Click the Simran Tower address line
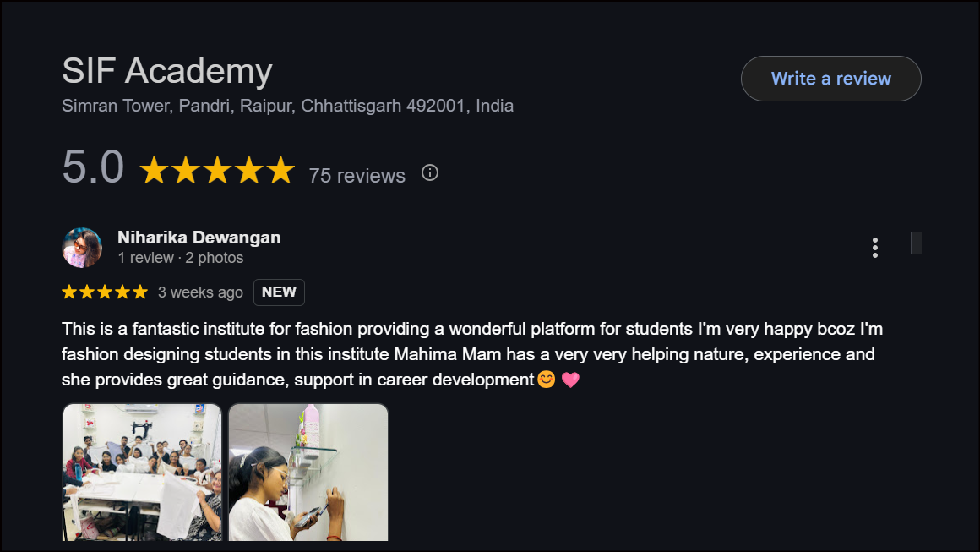 (x=287, y=106)
